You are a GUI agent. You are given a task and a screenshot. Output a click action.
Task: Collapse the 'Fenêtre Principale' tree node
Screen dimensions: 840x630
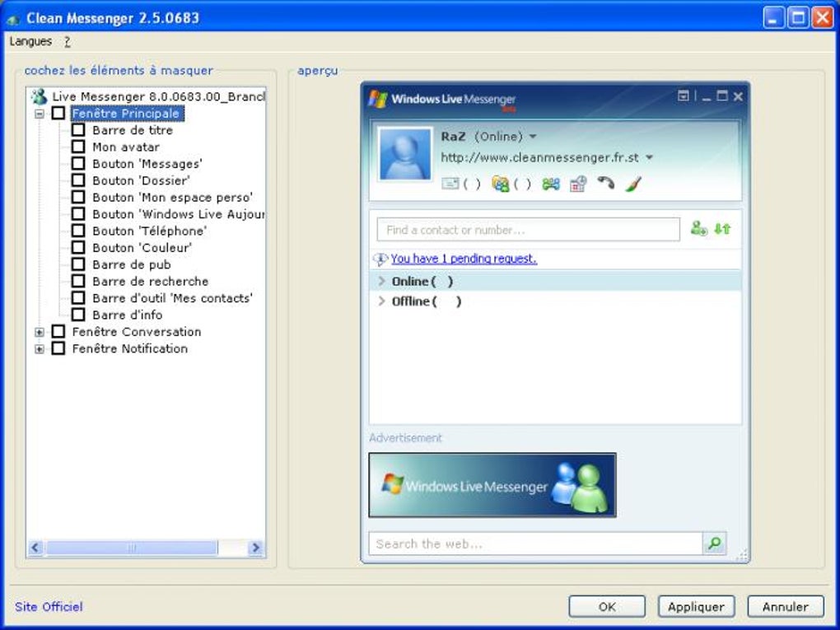39,114
